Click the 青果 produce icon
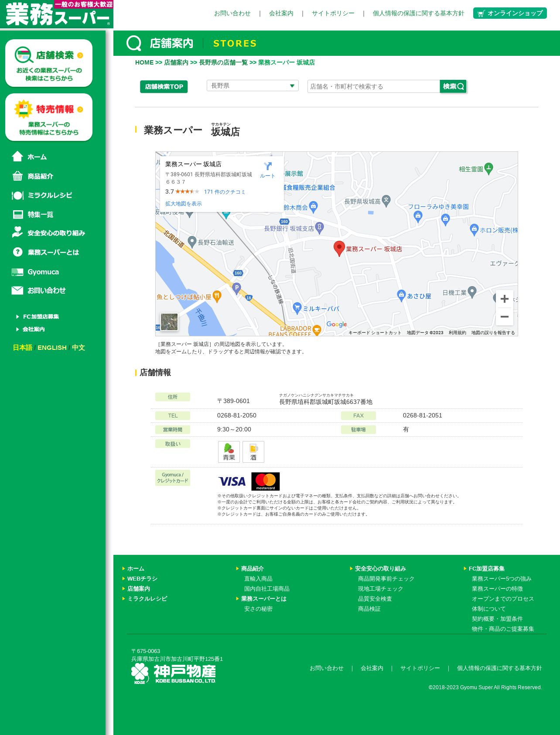 (229, 452)
